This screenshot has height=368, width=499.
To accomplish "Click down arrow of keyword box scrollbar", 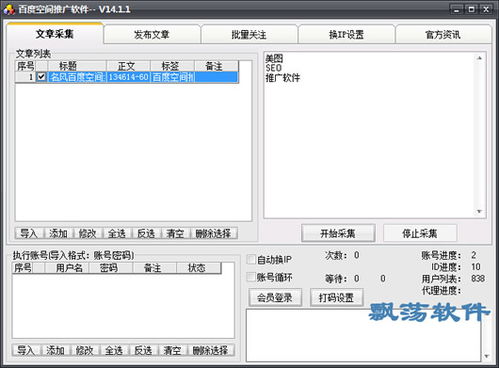I will (x=479, y=211).
